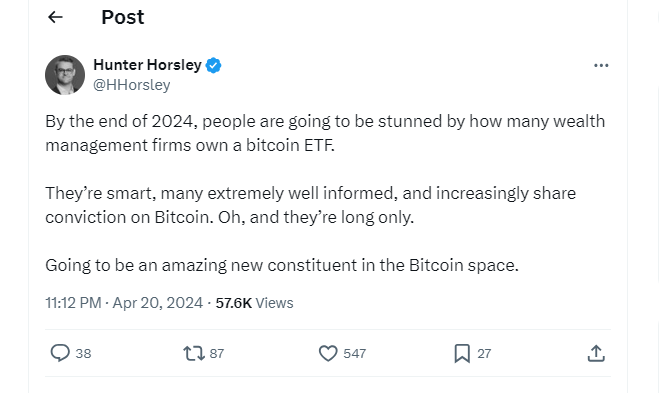
Task: Click the sentence about amazing new constituent
Action: (282, 265)
